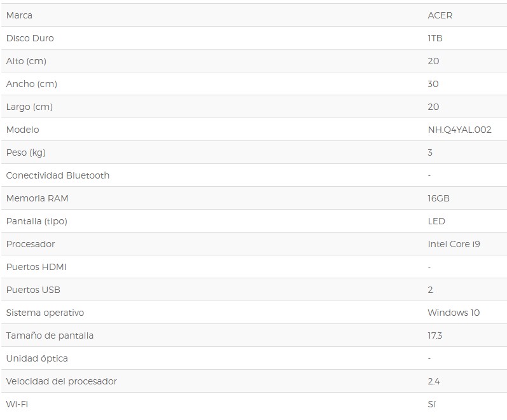Click the Conectividad Bluetooth label
The image size is (507, 420).
(x=58, y=175)
